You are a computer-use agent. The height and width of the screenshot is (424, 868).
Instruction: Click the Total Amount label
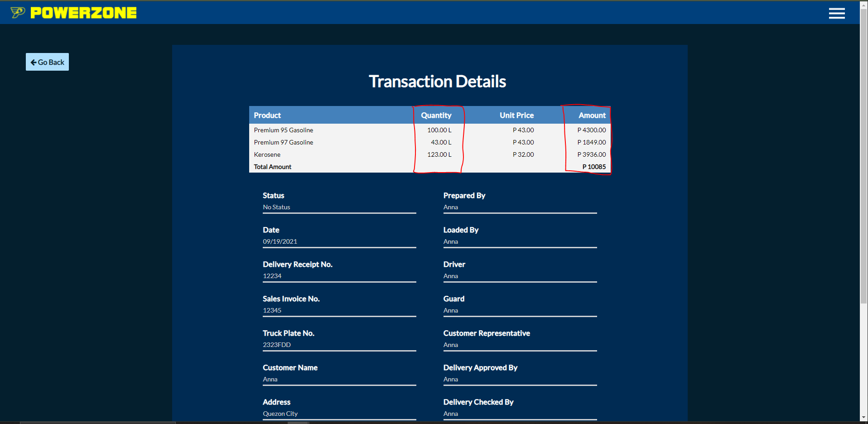[272, 167]
